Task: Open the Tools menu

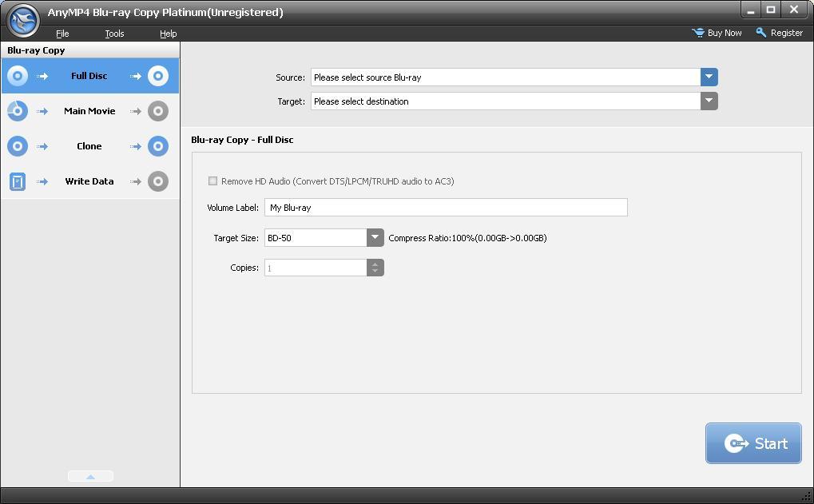Action: [x=113, y=33]
